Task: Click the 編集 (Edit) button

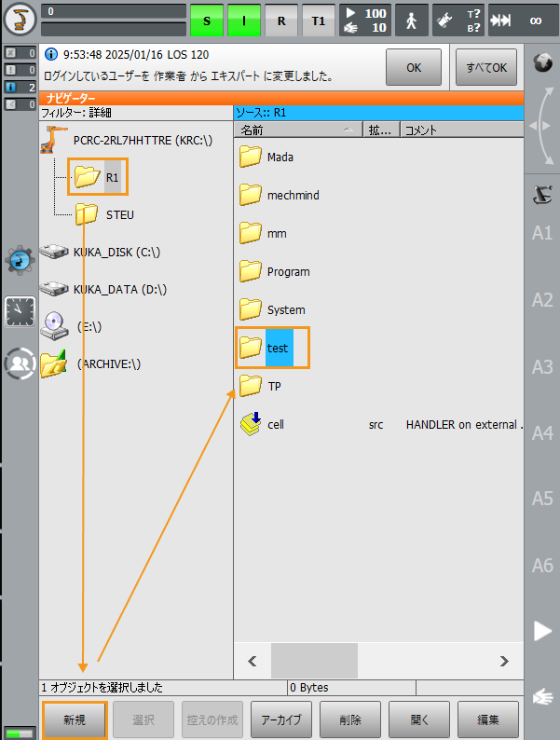Action: click(x=488, y=719)
